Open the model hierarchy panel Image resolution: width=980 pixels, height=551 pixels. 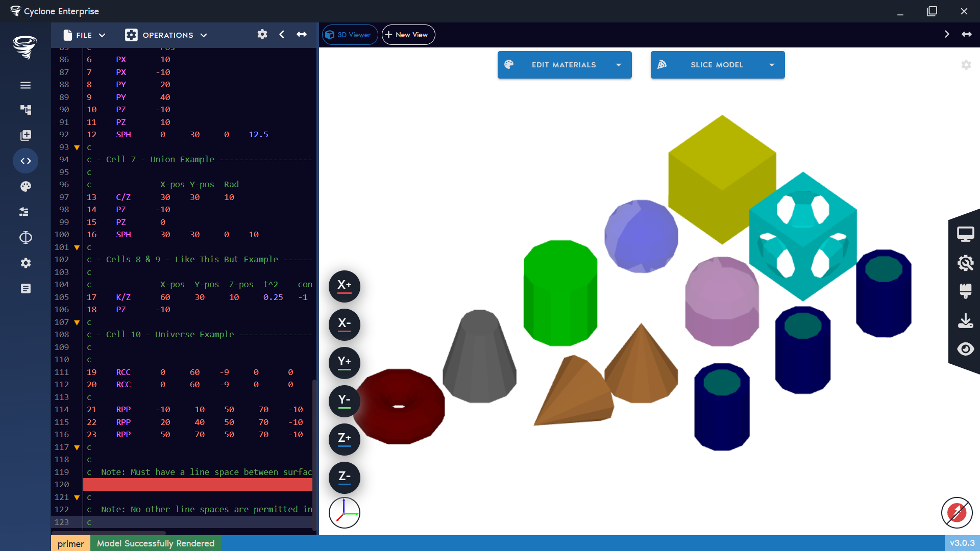click(26, 110)
